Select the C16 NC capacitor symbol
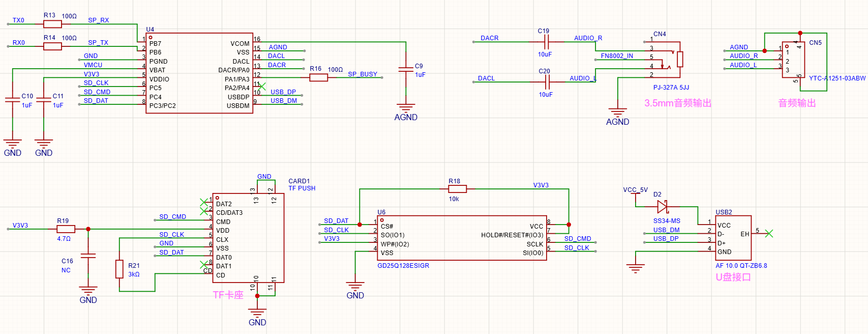 click(x=88, y=256)
